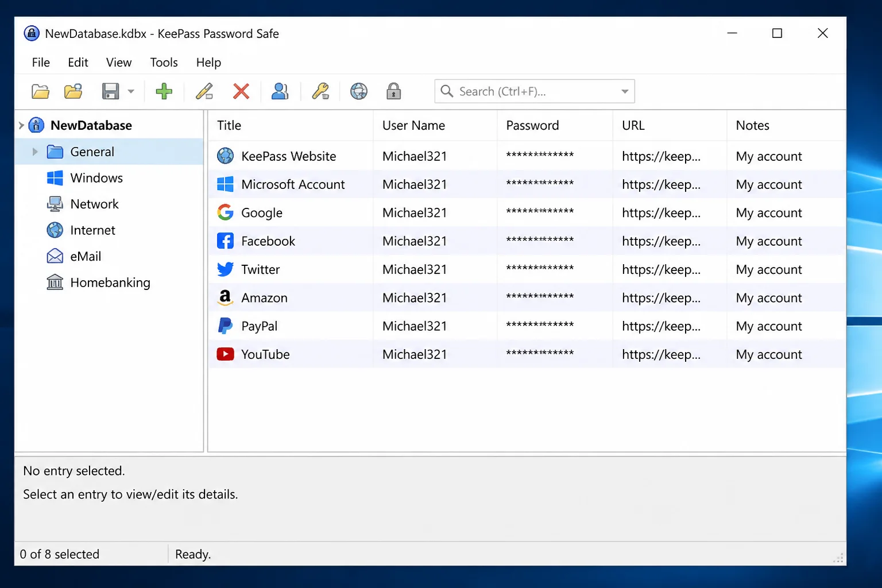Click the Copy user name icon
Viewport: 882px width, 588px height.
280,91
